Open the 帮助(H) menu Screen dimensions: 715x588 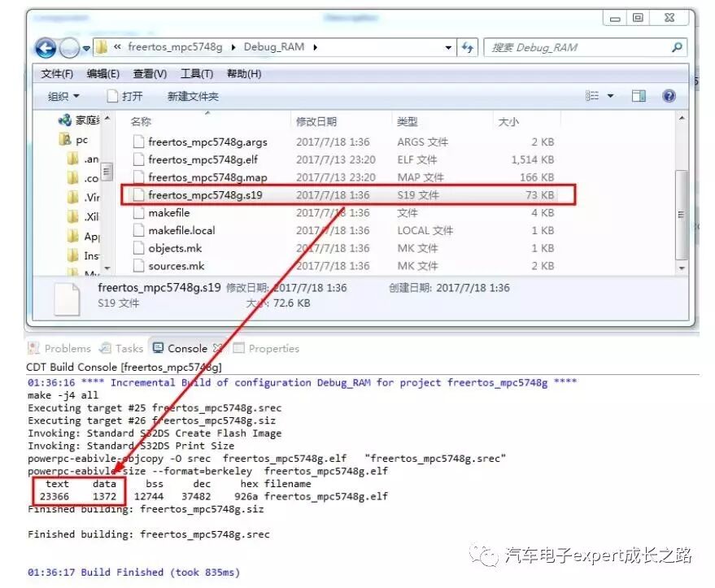coord(244,73)
